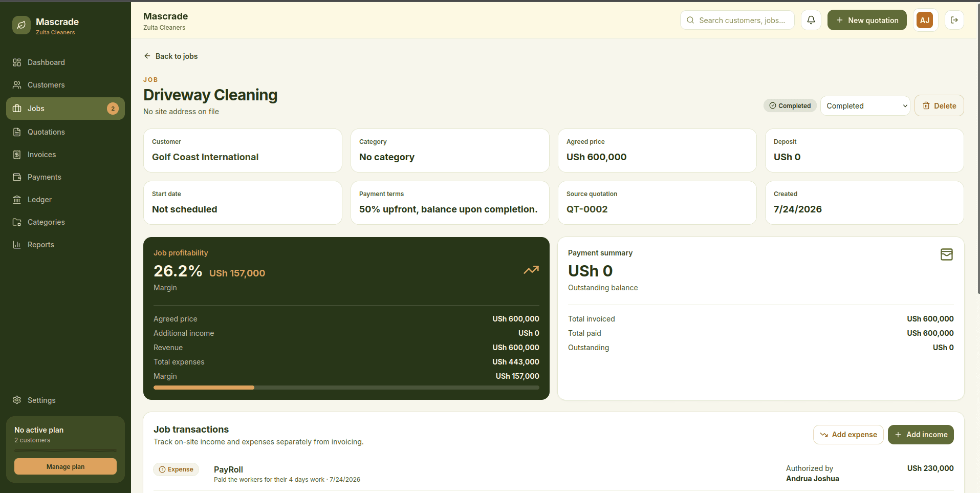Navigate to Invoices section
This screenshot has height=493, width=980.
pyautogui.click(x=66, y=155)
